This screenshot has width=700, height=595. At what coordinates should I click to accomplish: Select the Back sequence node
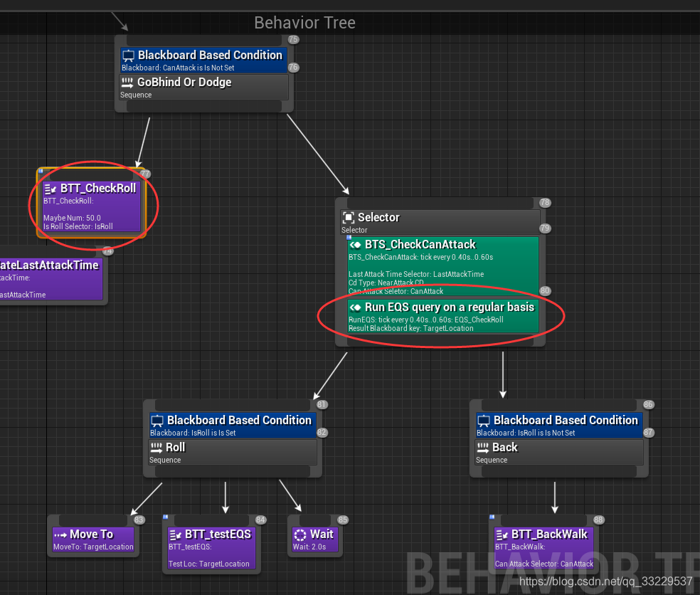(559, 452)
